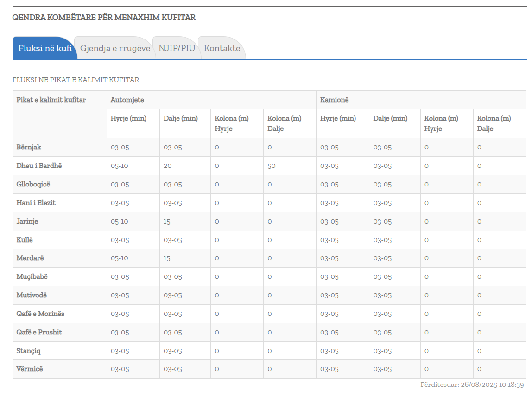This screenshot has height=398, width=532.
Task: Click the 20 value in Dheu i Bardhë row
Action: (x=168, y=166)
